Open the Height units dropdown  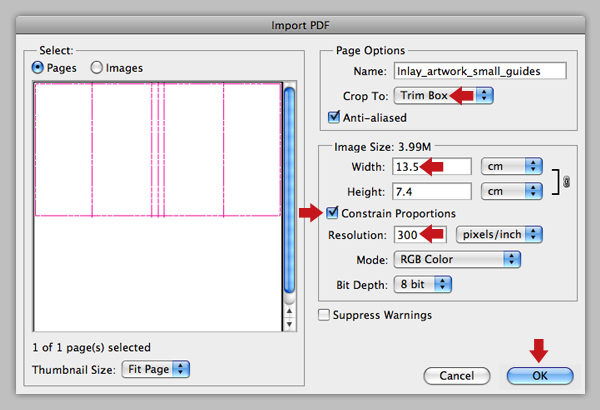click(x=512, y=191)
